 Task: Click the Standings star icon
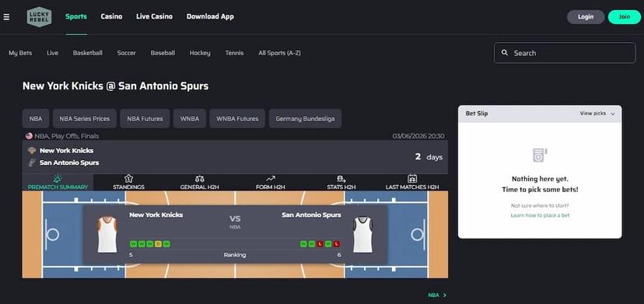click(128, 179)
